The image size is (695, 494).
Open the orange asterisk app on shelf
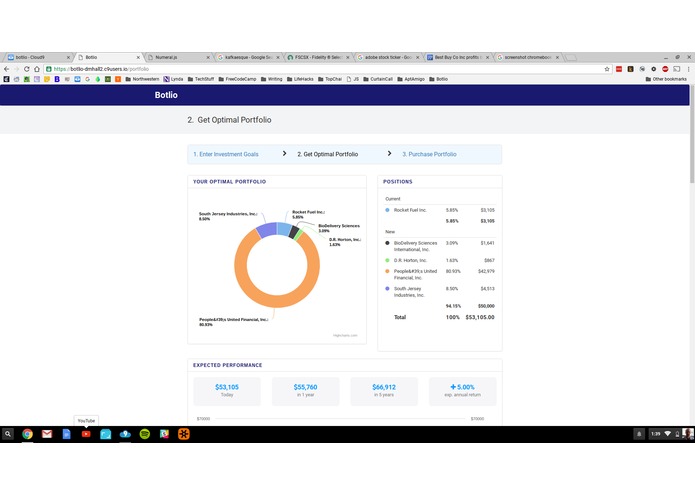click(x=184, y=434)
